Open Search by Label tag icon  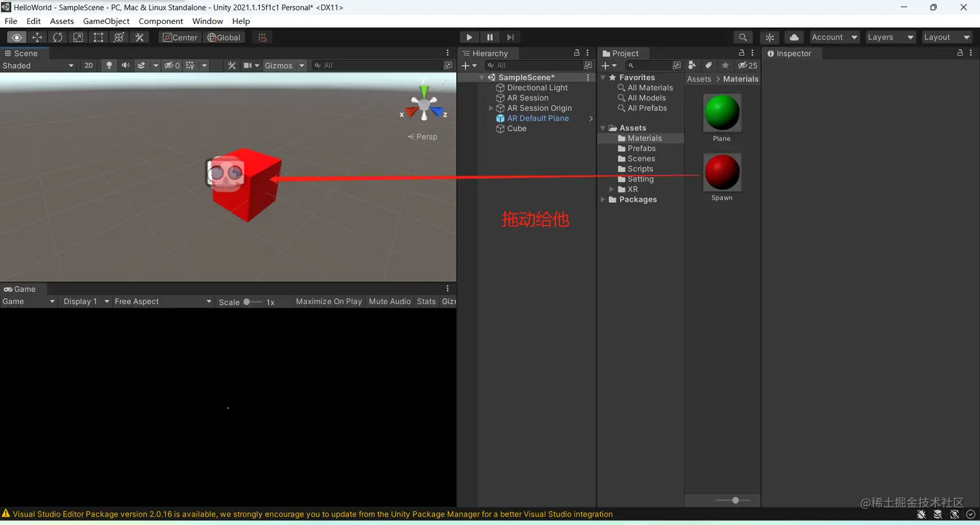point(708,65)
